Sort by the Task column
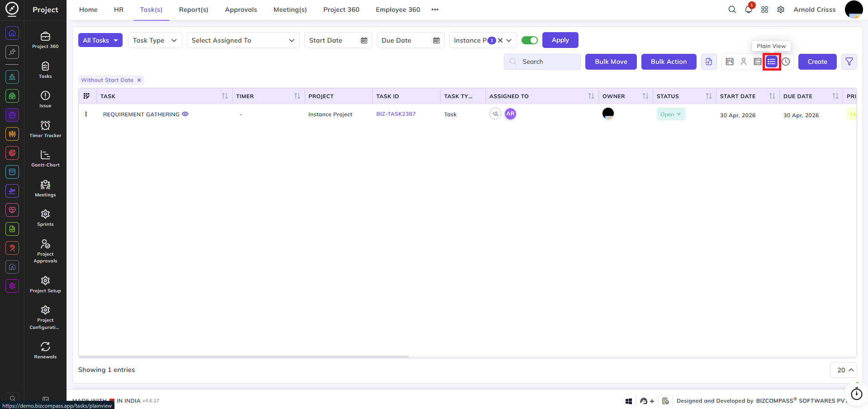This screenshot has height=409, width=868. pos(225,96)
